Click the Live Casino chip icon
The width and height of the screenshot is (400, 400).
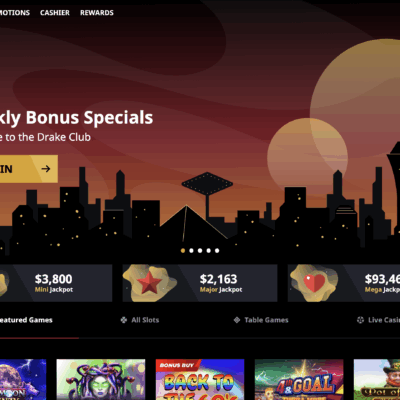(x=360, y=320)
